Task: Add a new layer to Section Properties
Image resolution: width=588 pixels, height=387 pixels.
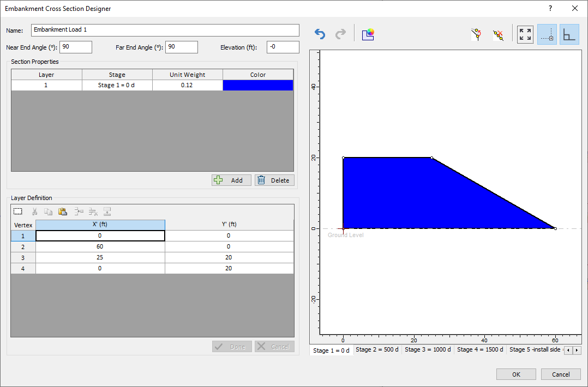Action: pyautogui.click(x=231, y=180)
